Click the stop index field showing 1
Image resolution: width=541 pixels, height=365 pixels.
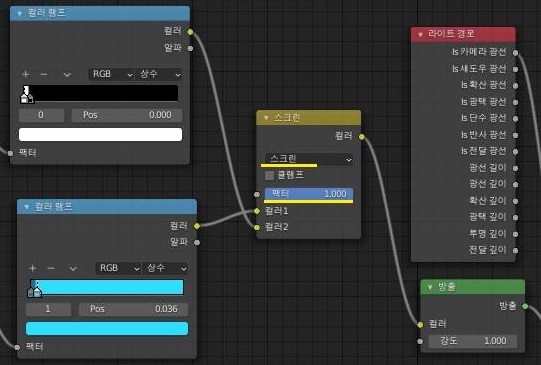click(48, 309)
